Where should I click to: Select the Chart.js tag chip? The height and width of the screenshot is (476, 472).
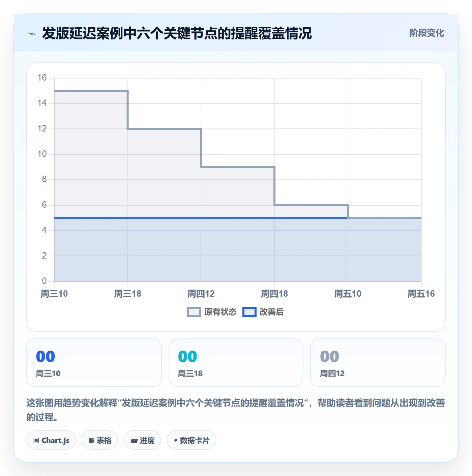51,440
